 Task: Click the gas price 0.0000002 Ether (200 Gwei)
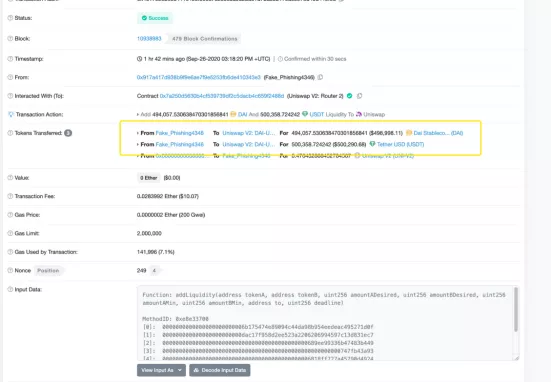click(171, 215)
